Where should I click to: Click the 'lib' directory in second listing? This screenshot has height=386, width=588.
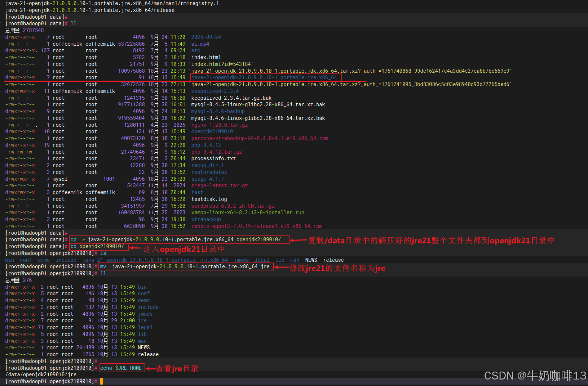[x=142, y=334]
